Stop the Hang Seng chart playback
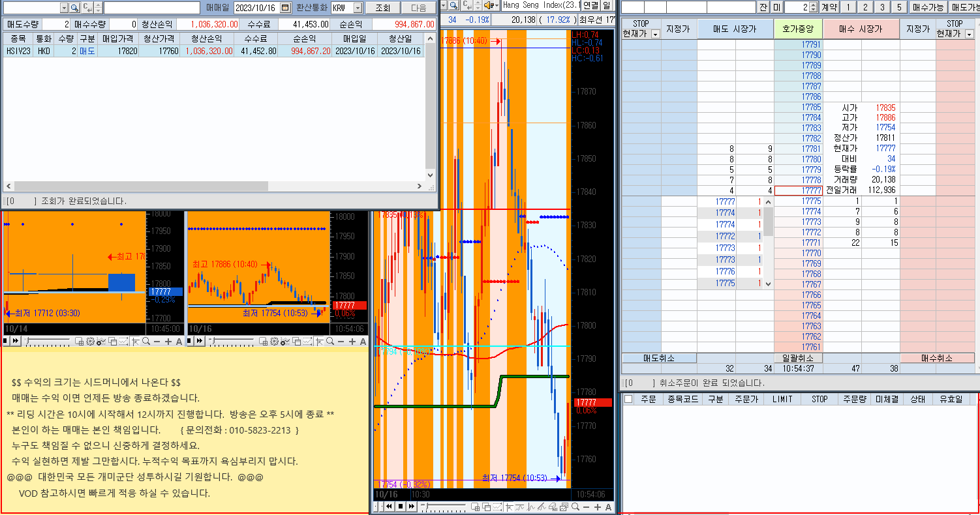 point(401,507)
